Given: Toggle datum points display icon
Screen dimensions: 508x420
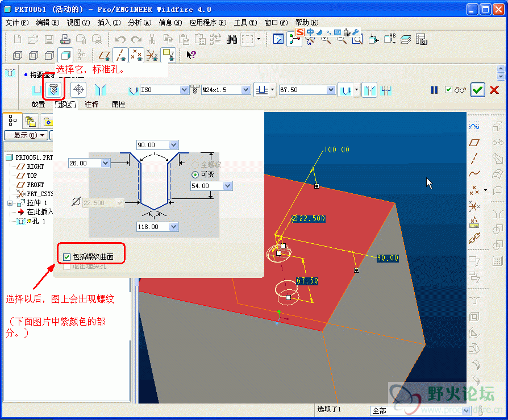Looking at the screenshot, I should pyautogui.click(x=136, y=55).
